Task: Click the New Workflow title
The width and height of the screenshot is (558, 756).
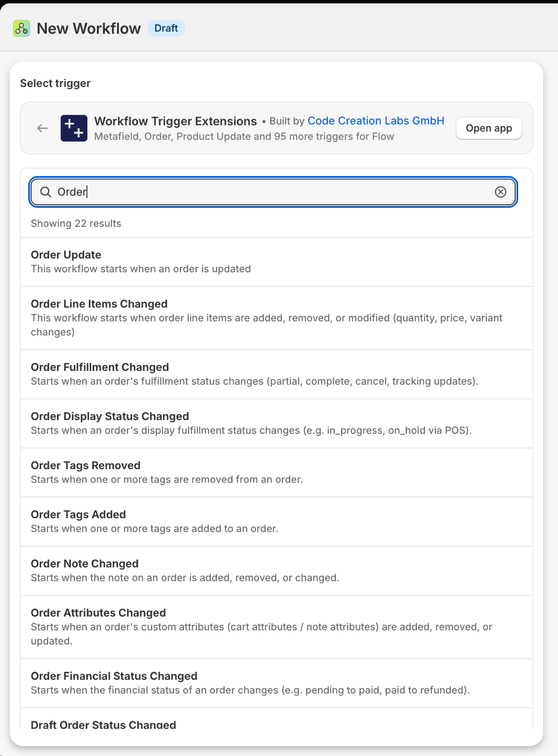Action: 89,28
